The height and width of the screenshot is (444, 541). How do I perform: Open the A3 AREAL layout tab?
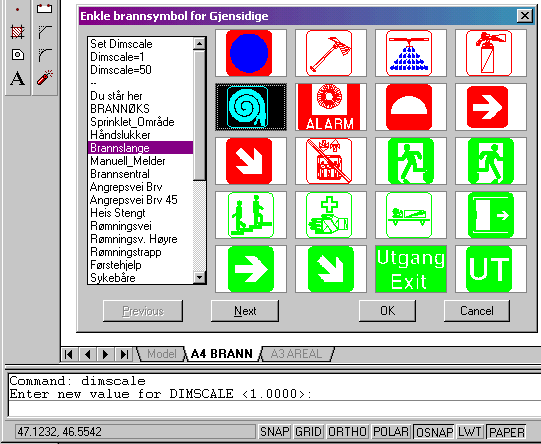pos(296,354)
